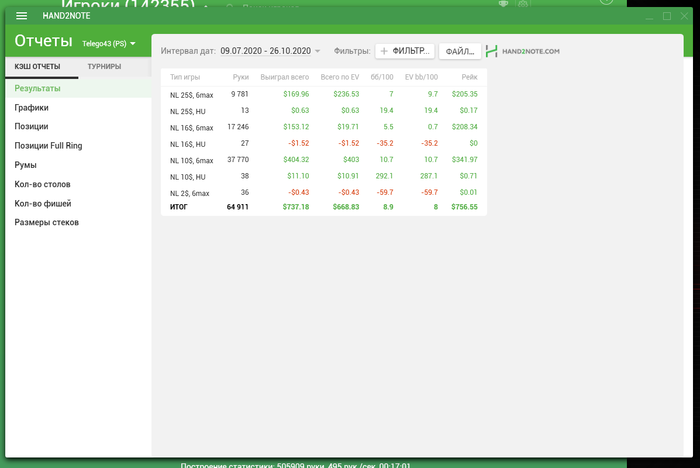This screenshot has width=700, height=468.
Task: Sort by the бб/100 column header
Action: pos(382,77)
